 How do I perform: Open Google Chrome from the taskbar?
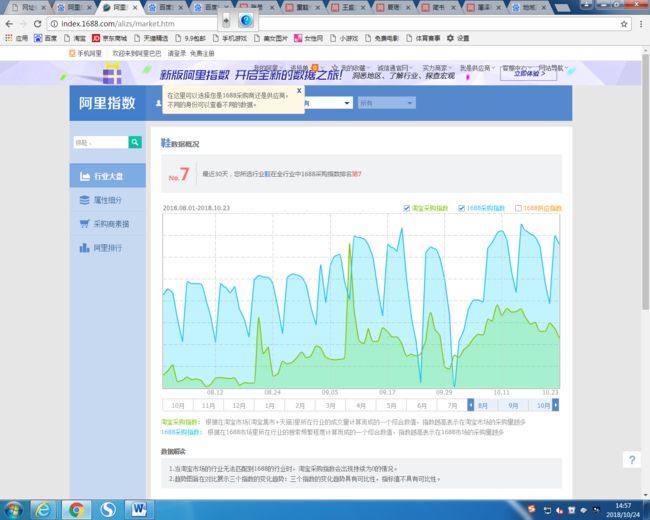tap(76, 510)
